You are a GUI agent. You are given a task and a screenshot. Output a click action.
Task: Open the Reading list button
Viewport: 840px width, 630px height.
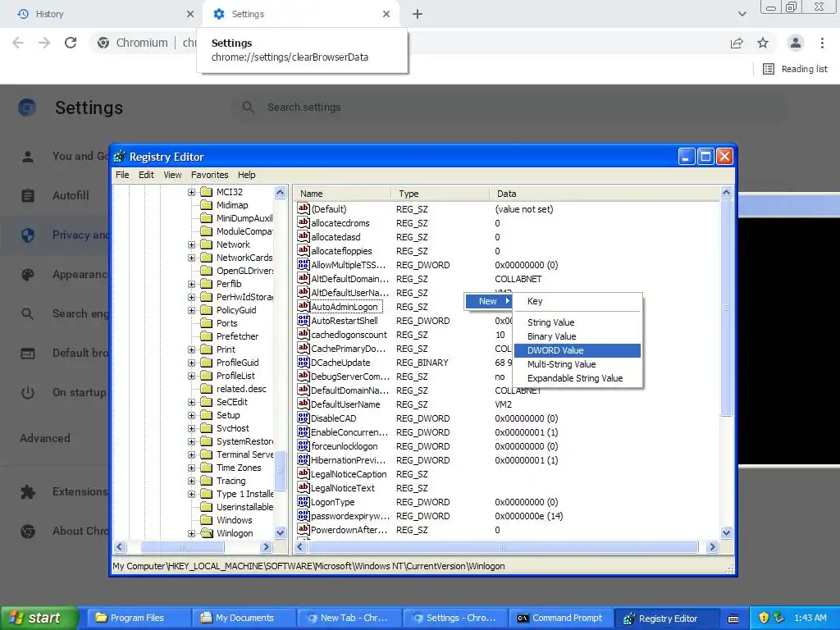coord(795,69)
